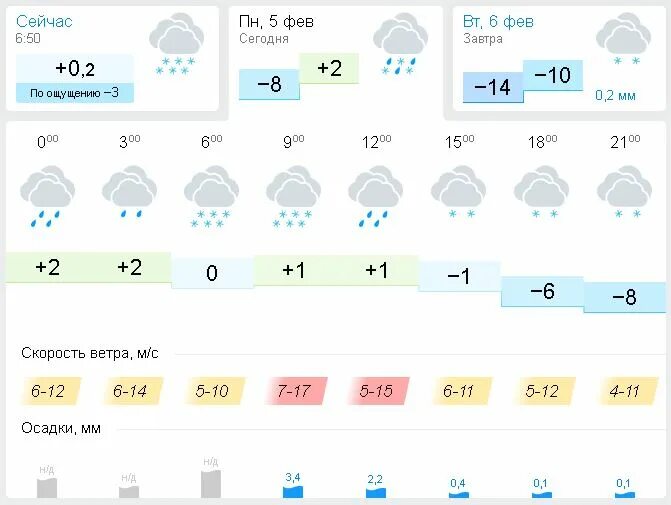The image size is (671, 505).
Task: Open the Сейчас current weather tab
Action: 113,58
